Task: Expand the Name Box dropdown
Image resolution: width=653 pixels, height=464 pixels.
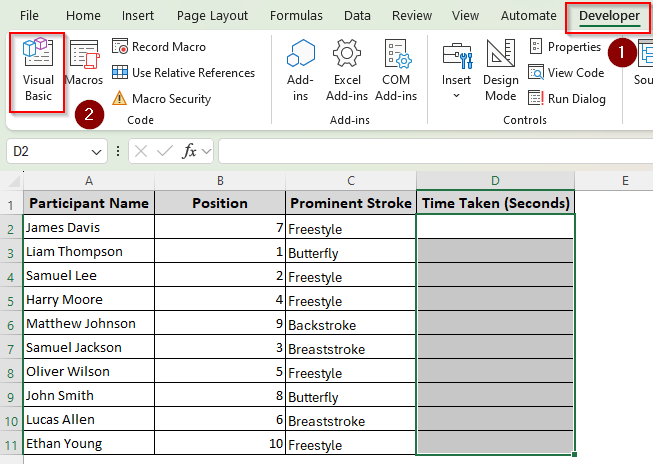Action: click(x=96, y=152)
